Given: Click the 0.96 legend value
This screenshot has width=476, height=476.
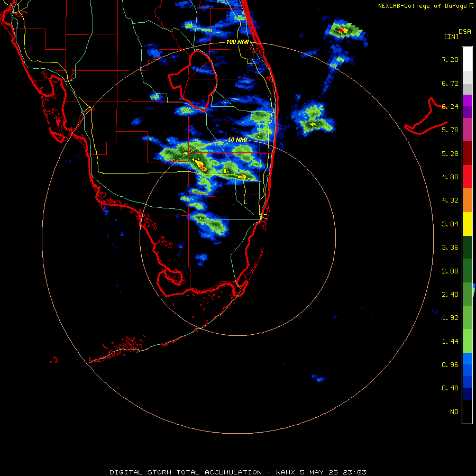Looking at the screenshot, I should (x=450, y=365).
